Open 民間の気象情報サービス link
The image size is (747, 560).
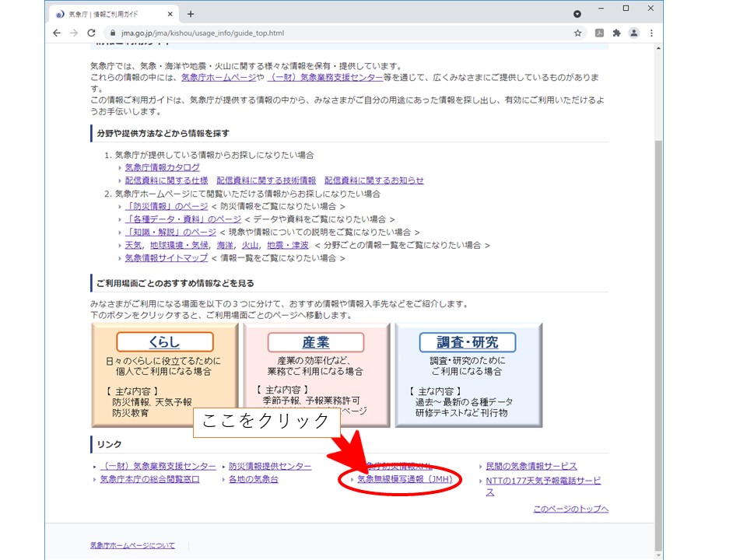(531, 466)
